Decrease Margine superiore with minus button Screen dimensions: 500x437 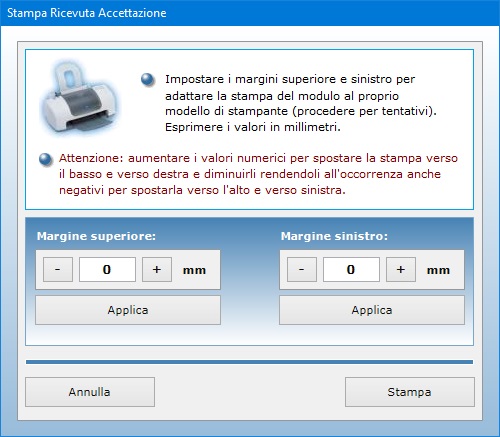(58, 269)
